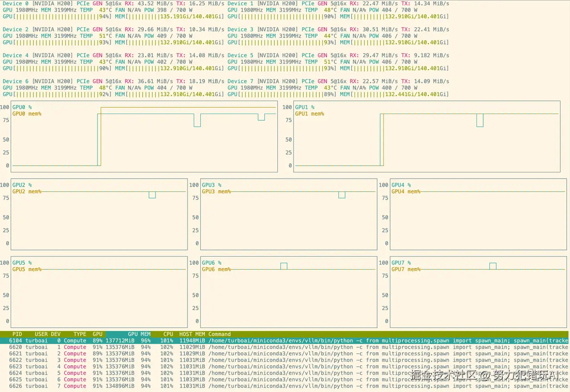Click the Device 1 [NVIDIA H200] header
Screen dimensions: 570x392
click(x=263, y=4)
